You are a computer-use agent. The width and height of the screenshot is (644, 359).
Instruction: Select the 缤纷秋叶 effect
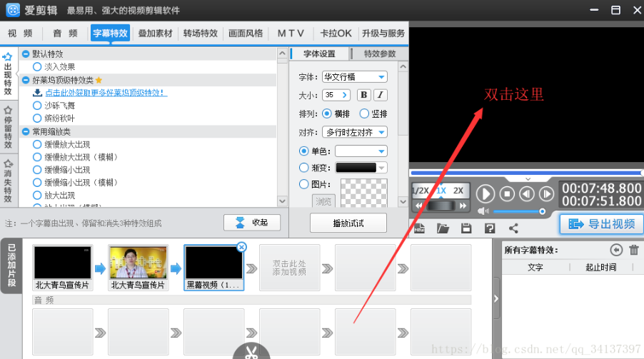click(x=37, y=118)
